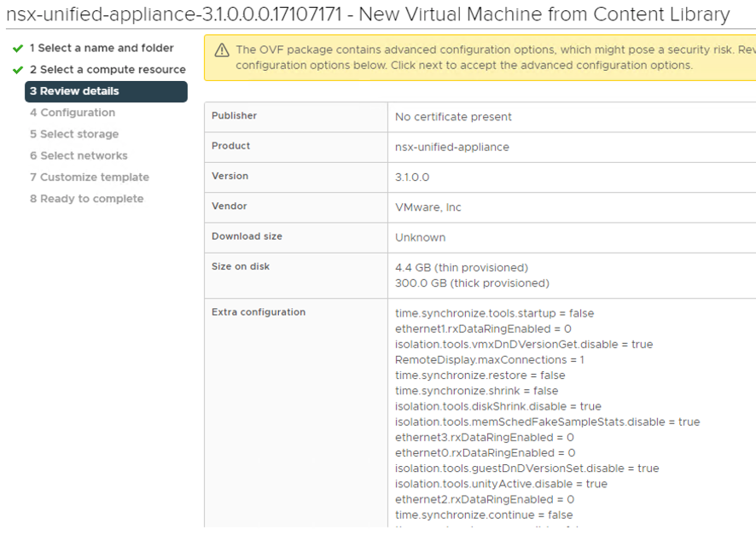Click the warning triangle icon in banner

click(x=222, y=50)
